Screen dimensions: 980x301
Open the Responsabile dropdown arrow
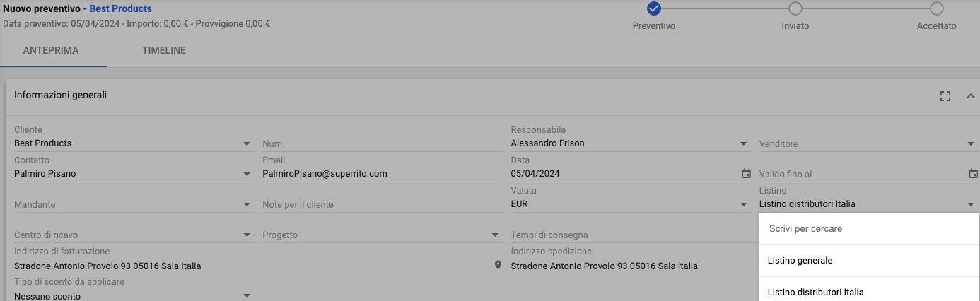[744, 143]
